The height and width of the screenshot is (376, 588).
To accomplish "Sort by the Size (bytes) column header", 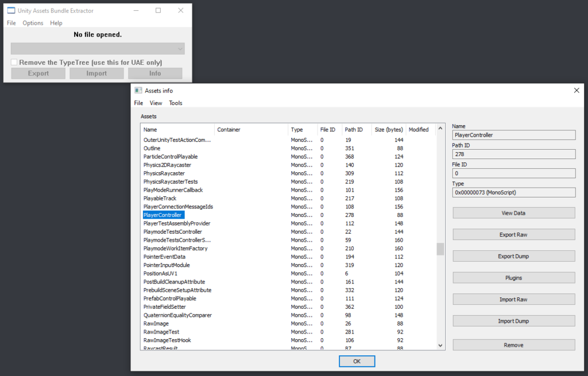I will (x=389, y=130).
